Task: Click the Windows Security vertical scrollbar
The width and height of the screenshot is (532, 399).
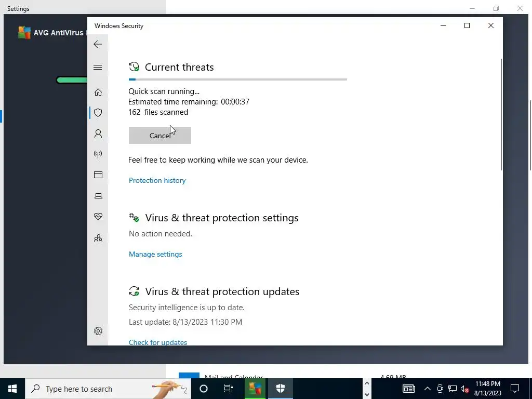Action: 501,115
